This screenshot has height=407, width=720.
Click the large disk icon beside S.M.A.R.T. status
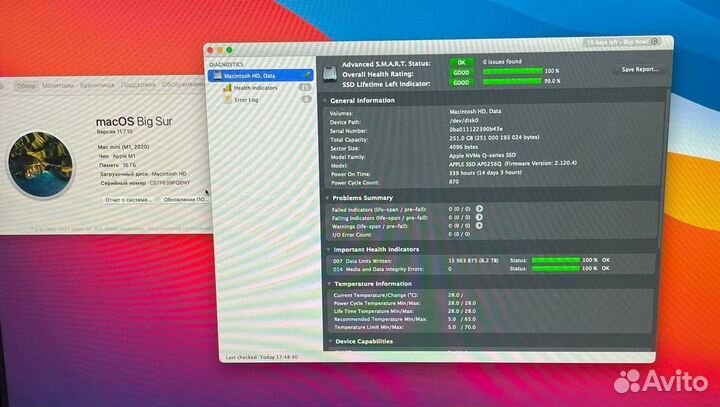point(330,73)
